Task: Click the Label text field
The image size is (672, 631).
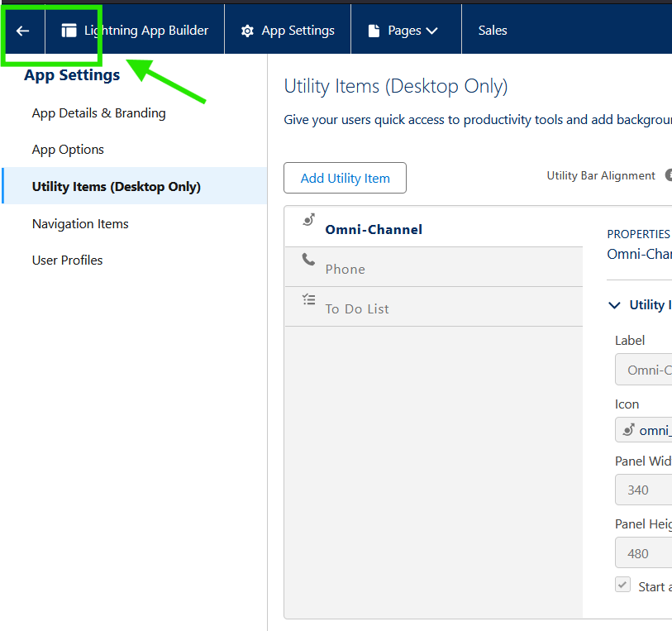Action: [643, 370]
